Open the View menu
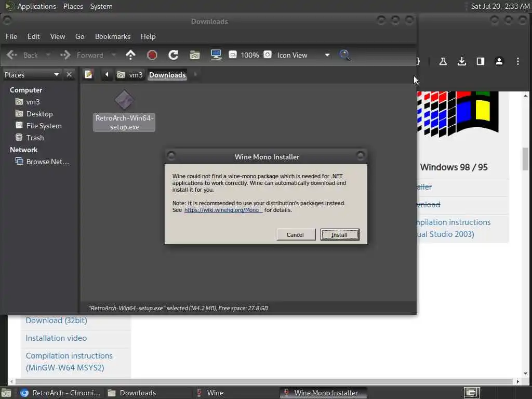The image size is (532, 399). tap(58, 36)
